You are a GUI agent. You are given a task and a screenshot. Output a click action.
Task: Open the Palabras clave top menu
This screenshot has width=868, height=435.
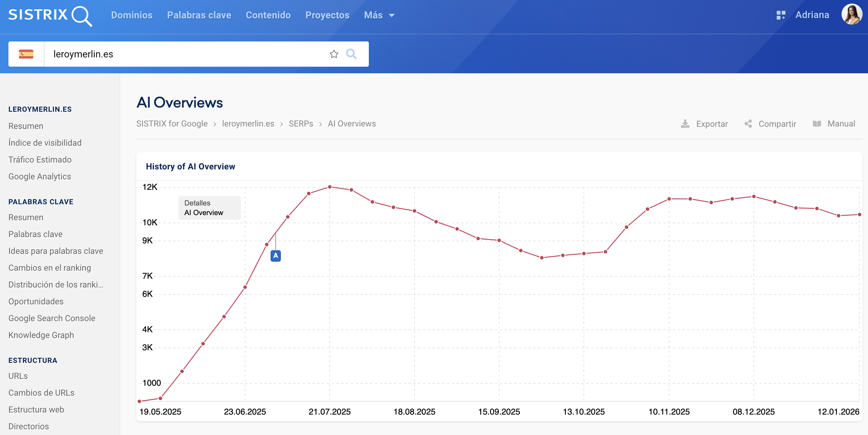click(x=199, y=15)
